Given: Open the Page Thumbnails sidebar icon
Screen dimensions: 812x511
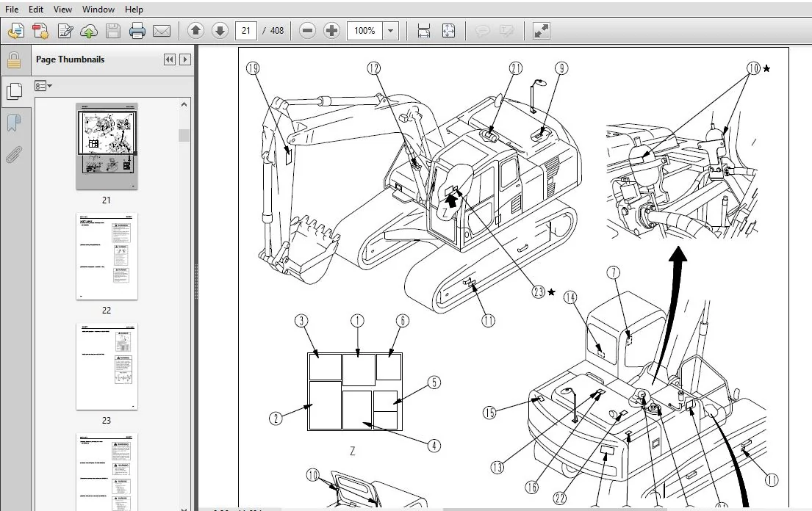Looking at the screenshot, I should click(14, 92).
